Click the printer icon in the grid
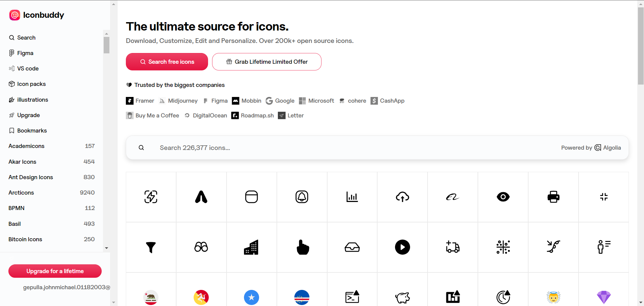Viewport: 644px width, 306px height. click(553, 197)
